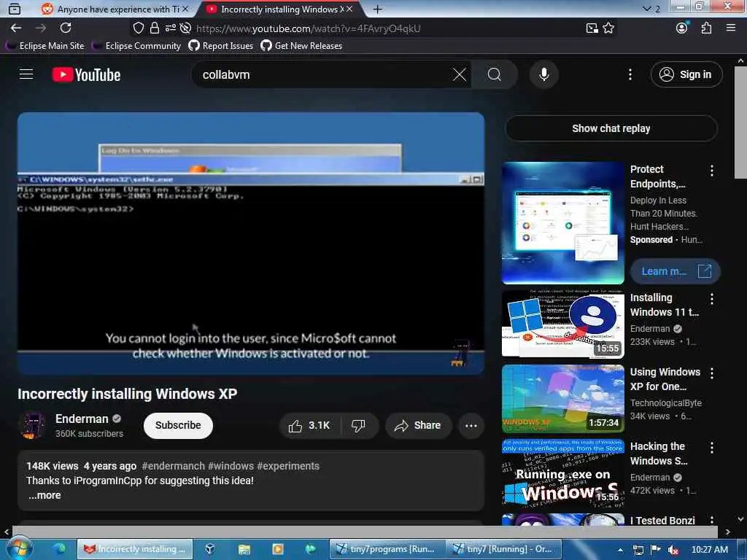Viewport: 747px width, 560px height.
Task: Open the browser account profile icon
Action: coord(682,28)
